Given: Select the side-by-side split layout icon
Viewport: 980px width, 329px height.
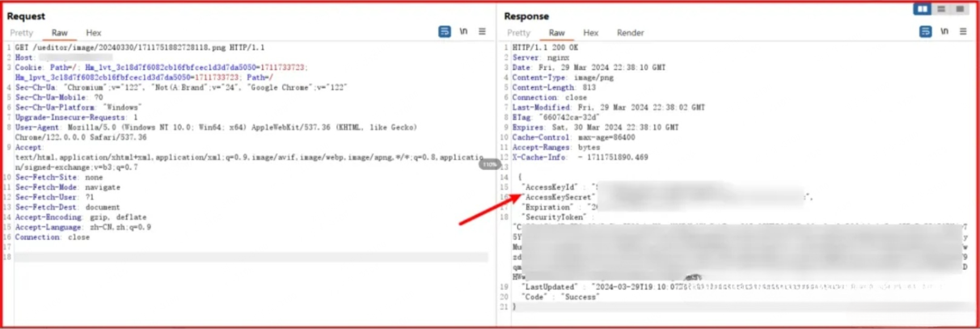Looking at the screenshot, I should click(x=922, y=9).
